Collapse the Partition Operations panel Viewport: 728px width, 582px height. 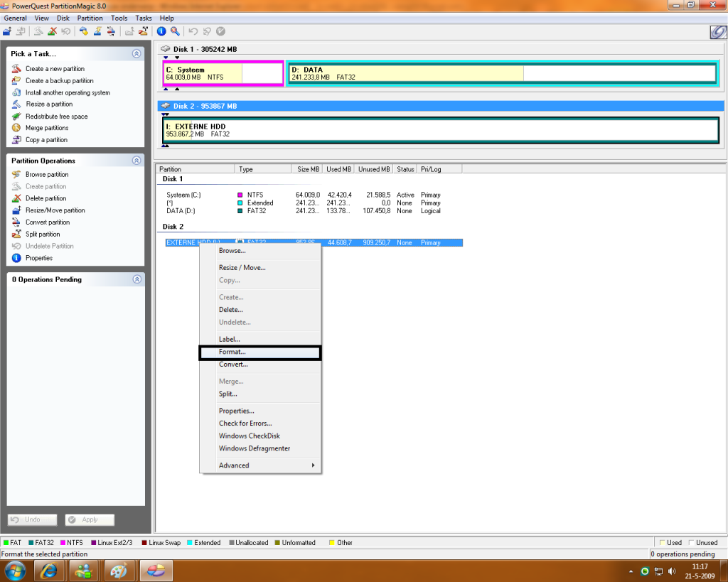pos(136,161)
